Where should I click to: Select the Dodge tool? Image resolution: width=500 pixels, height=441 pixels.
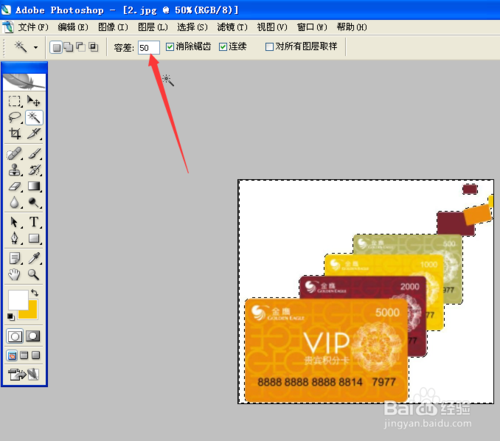34,202
